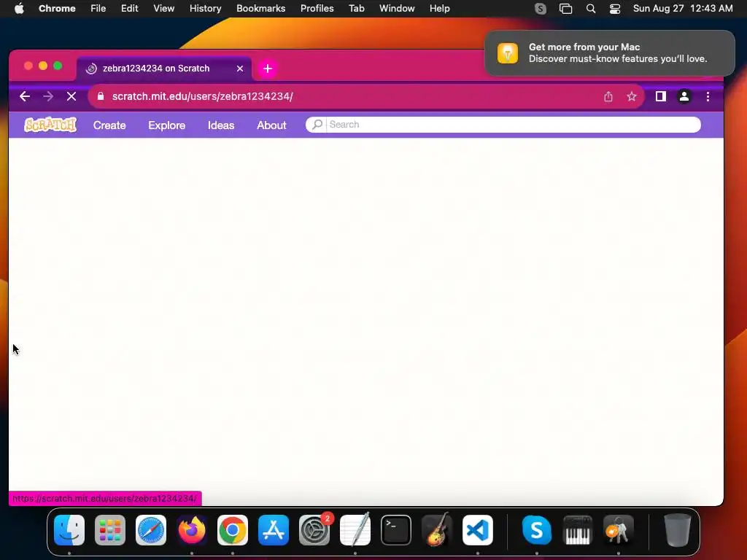747x560 pixels.
Task: Open TextEdit from the Dock
Action: click(x=355, y=530)
